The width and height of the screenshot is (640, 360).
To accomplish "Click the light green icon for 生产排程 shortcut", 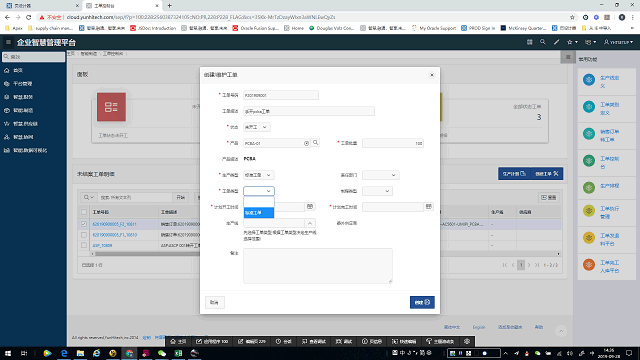I will pyautogui.click(x=589, y=187).
